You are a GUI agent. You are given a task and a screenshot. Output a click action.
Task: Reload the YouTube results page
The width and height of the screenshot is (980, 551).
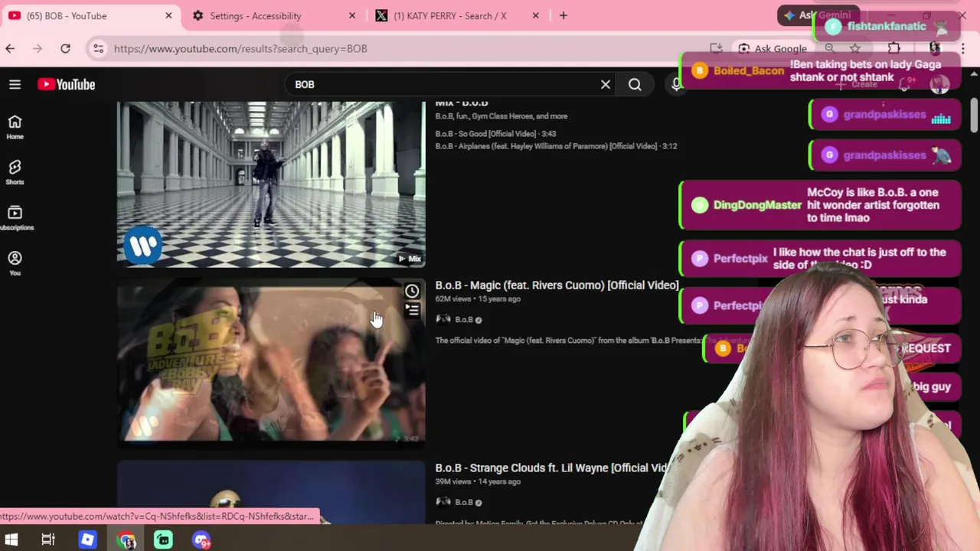coord(65,48)
